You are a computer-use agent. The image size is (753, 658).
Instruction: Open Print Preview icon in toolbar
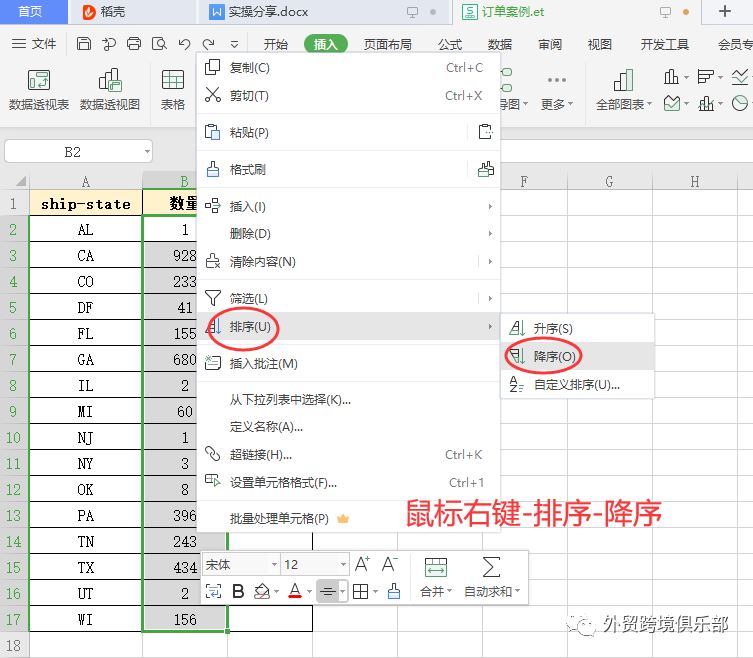tap(159, 44)
